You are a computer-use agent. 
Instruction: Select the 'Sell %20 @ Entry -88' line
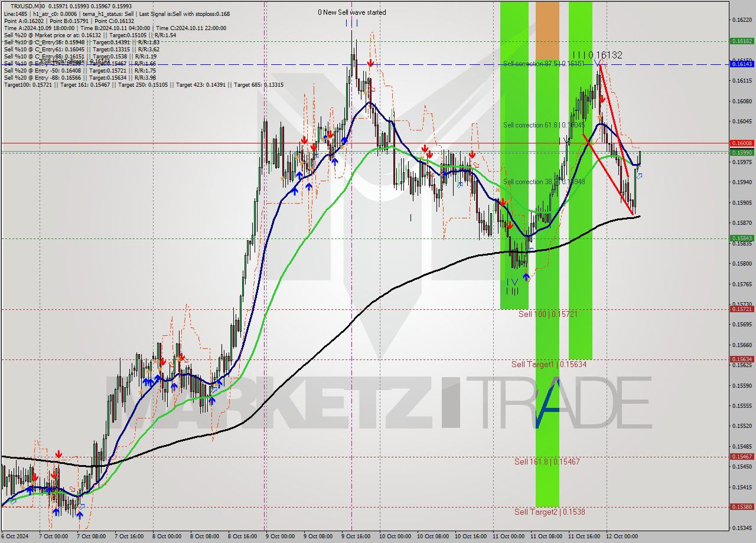coord(79,77)
